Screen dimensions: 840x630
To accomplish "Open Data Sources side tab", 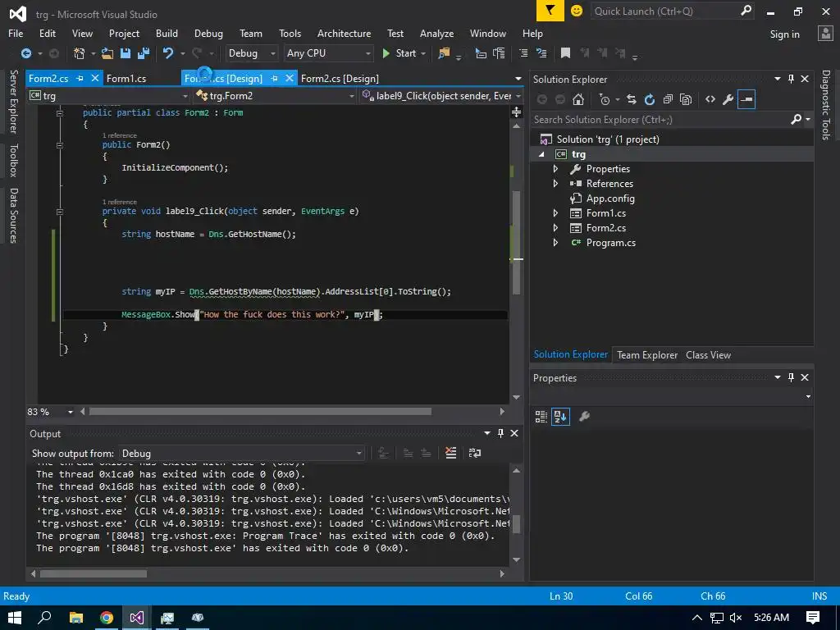I will 13,216.
